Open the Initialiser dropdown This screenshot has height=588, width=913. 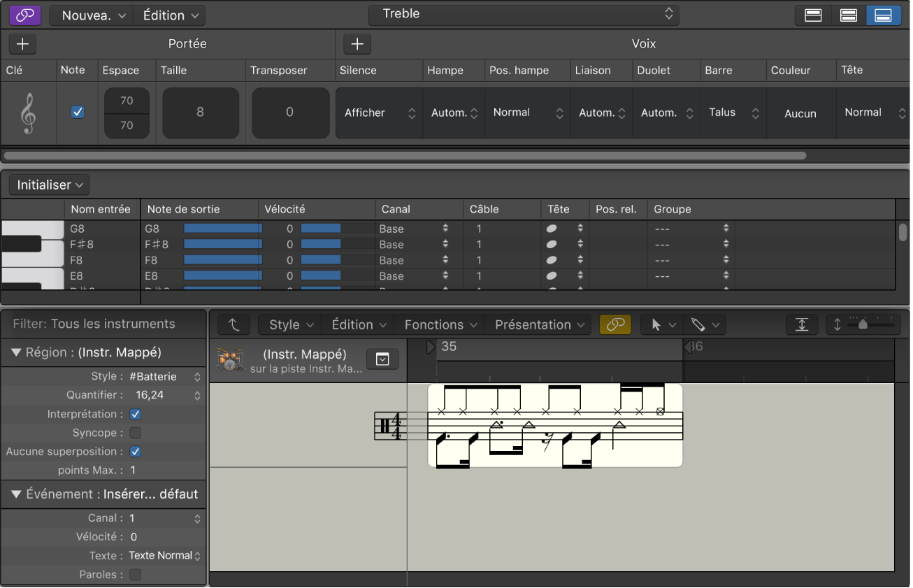pos(50,185)
